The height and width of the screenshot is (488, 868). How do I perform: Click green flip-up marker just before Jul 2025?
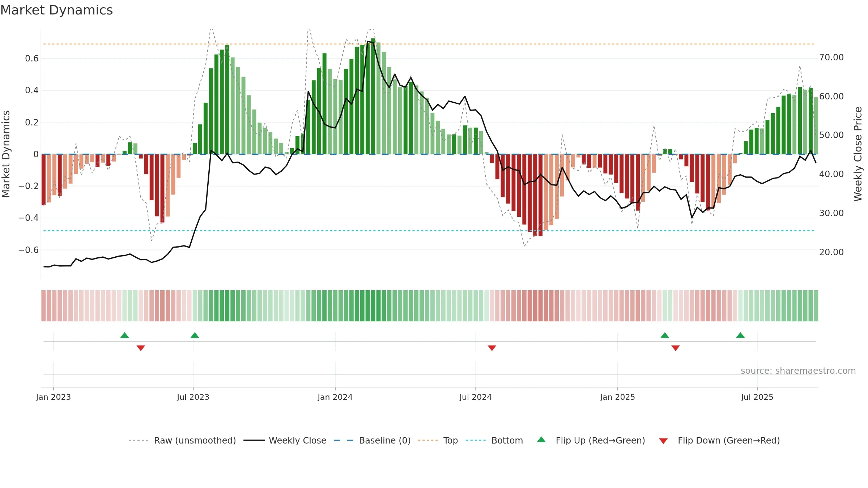coord(740,335)
